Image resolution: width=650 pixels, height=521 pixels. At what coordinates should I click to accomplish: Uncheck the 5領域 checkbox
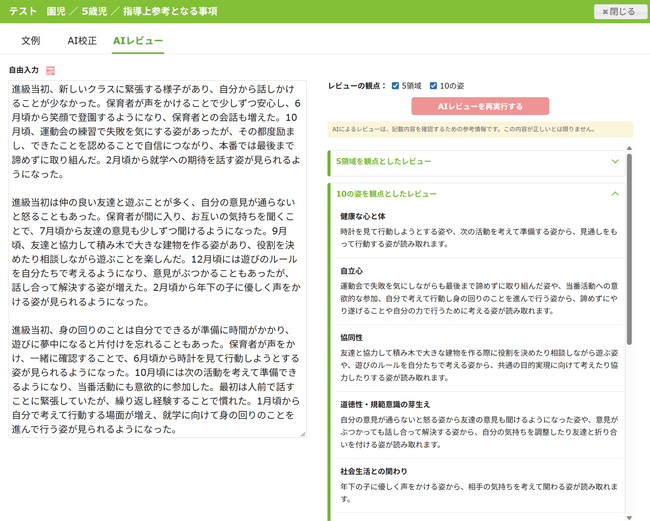click(x=395, y=86)
